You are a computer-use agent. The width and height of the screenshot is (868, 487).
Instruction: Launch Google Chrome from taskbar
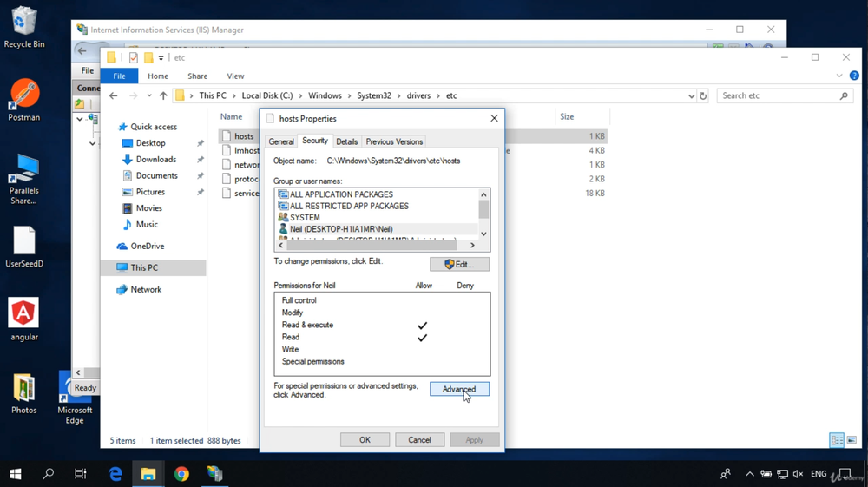point(181,474)
